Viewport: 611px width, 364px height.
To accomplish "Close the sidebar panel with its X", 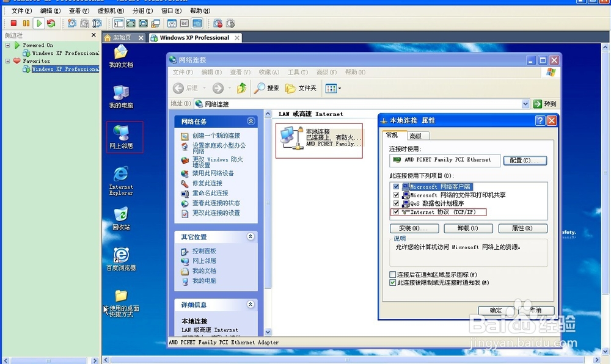I will click(93, 35).
